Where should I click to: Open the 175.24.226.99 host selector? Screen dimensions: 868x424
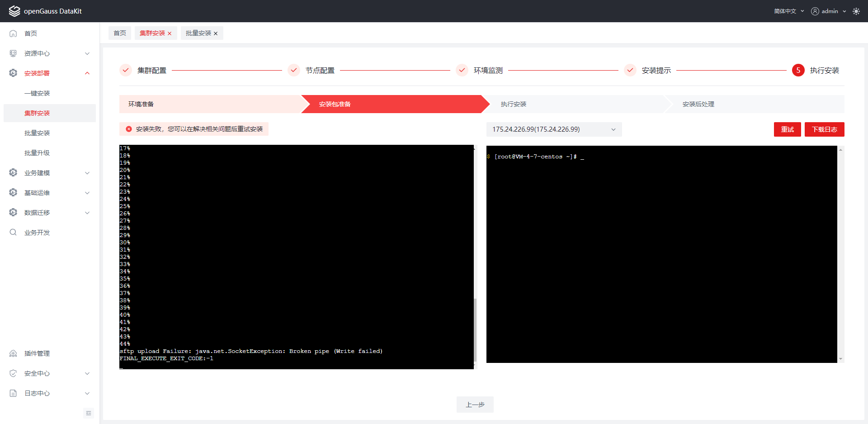(553, 129)
